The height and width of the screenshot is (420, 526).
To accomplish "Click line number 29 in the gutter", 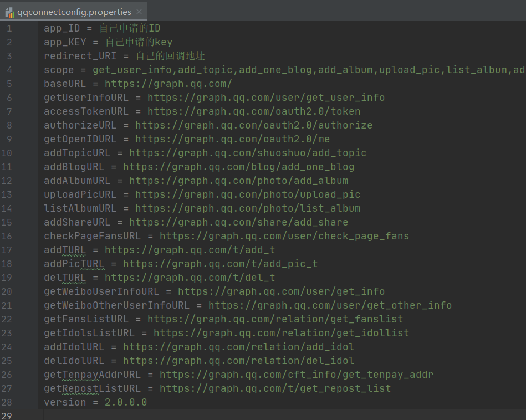I will [x=7, y=416].
